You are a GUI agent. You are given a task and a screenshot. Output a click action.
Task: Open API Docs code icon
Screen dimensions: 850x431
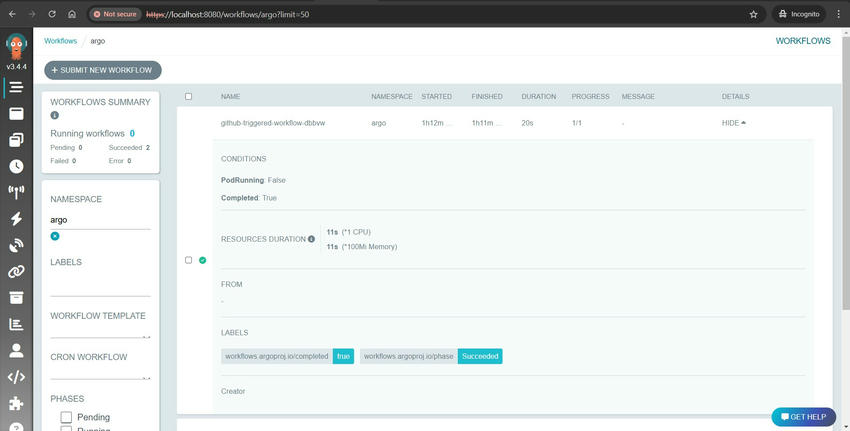16,377
